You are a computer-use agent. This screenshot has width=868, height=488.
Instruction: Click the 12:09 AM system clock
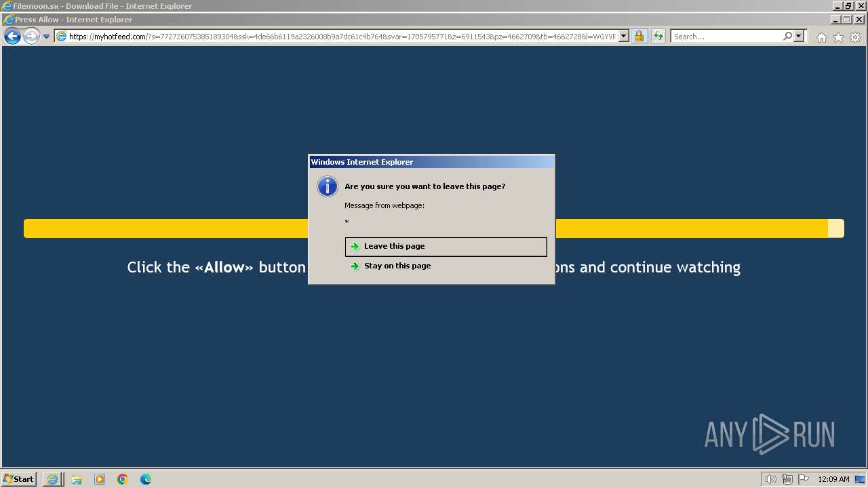click(833, 479)
